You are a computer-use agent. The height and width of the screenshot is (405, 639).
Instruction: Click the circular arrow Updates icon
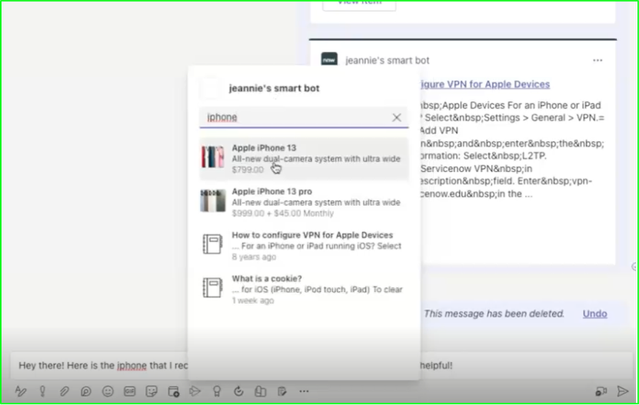pos(238,391)
